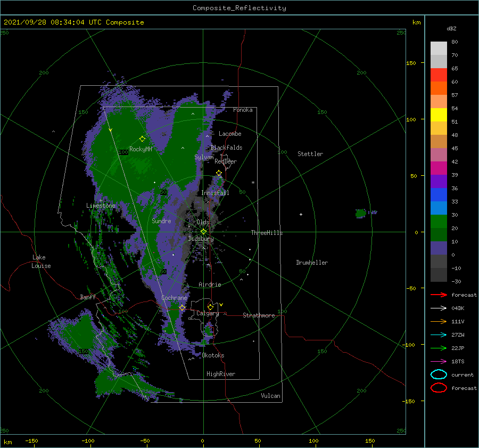Click the cyan current ellipse icon
This screenshot has width=479, height=448.
tap(439, 374)
